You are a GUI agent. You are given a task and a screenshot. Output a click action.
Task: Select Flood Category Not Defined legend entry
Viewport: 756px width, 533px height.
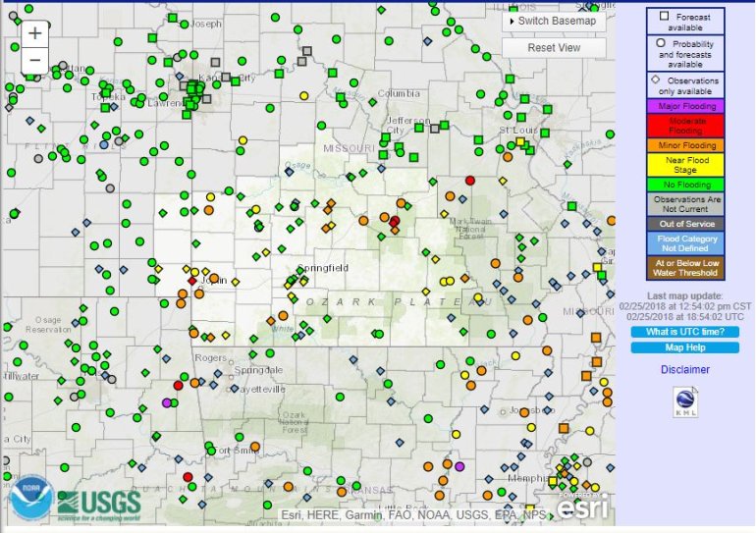[685, 243]
